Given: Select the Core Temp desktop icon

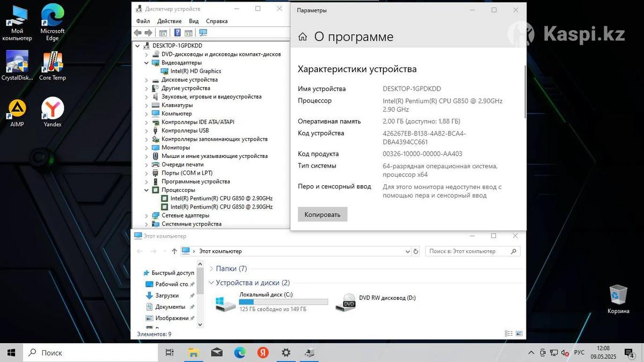Looking at the screenshot, I should (53, 66).
